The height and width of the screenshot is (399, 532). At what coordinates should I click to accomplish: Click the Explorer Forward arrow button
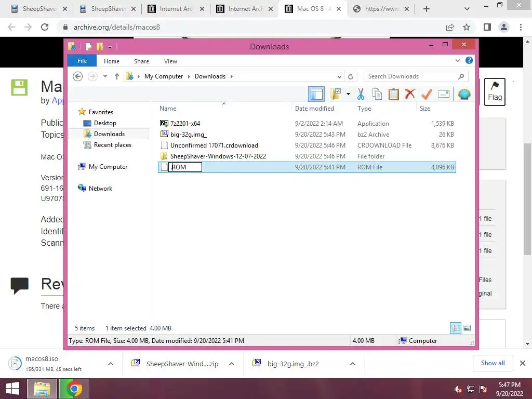pyautogui.click(x=92, y=76)
